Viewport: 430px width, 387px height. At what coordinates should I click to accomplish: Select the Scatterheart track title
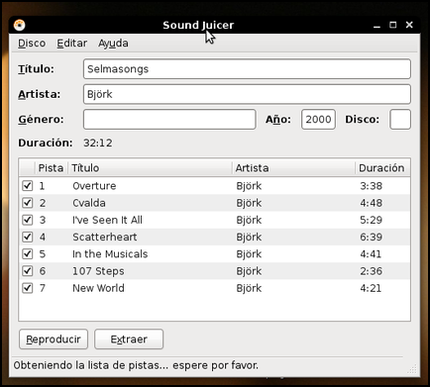(x=105, y=237)
